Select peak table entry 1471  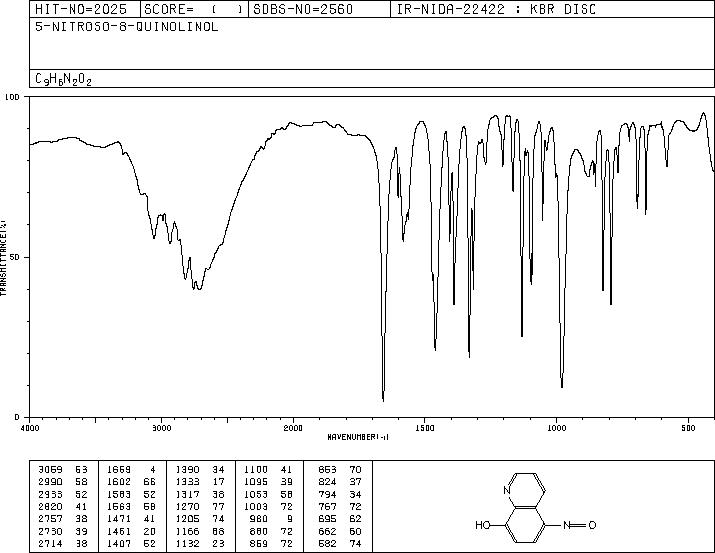pos(131,519)
